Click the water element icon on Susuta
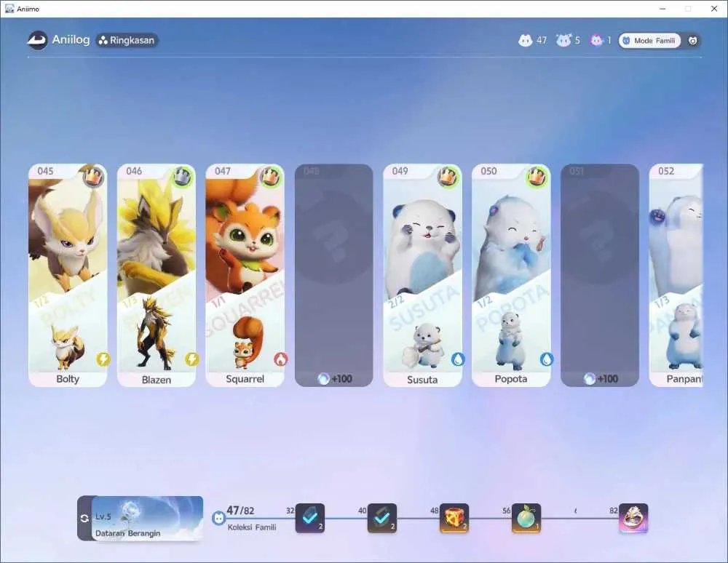The image size is (728, 563). (458, 359)
